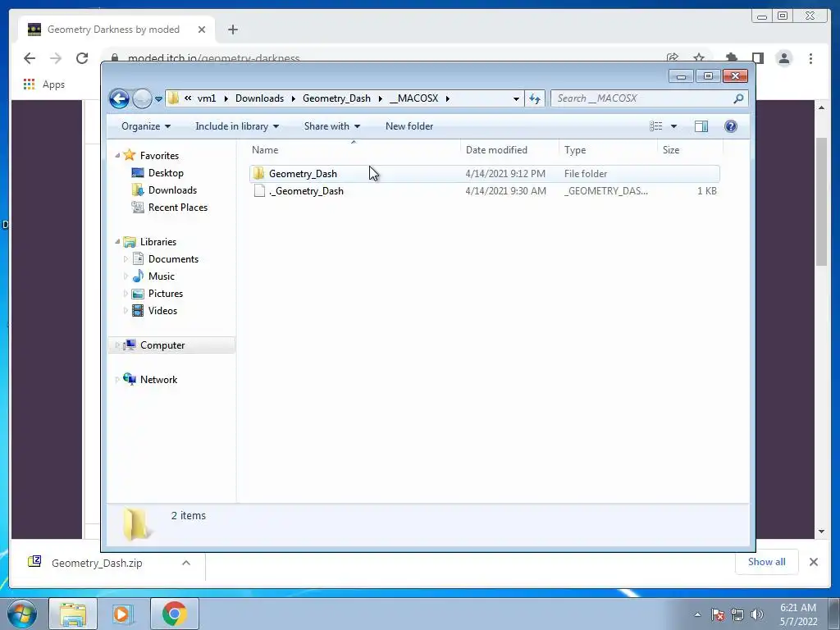This screenshot has width=840, height=630.
Task: Open the Include in library menu
Action: pos(237,126)
